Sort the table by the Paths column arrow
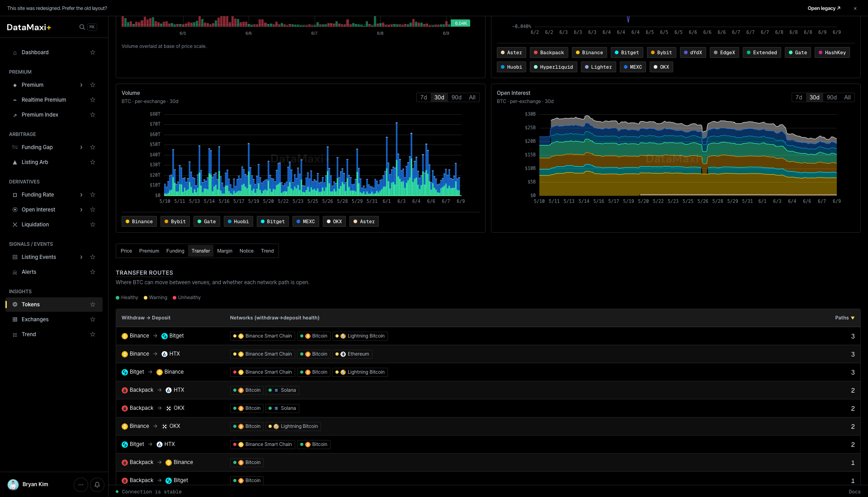The height and width of the screenshot is (497, 868). point(853,318)
